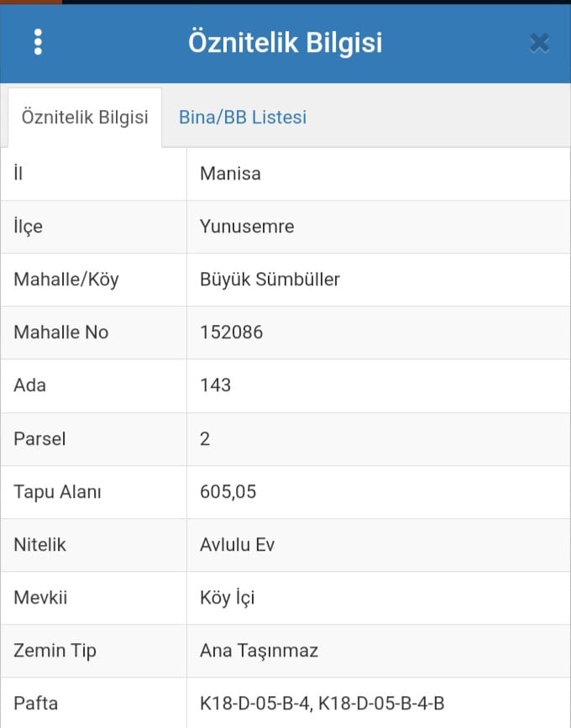Image resolution: width=571 pixels, height=728 pixels.
Task: Click the Tapu Alanı row label
Action: pyautogui.click(x=58, y=492)
